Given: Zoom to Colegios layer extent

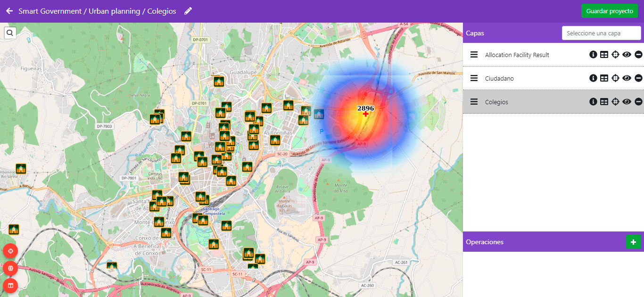Looking at the screenshot, I should [615, 102].
